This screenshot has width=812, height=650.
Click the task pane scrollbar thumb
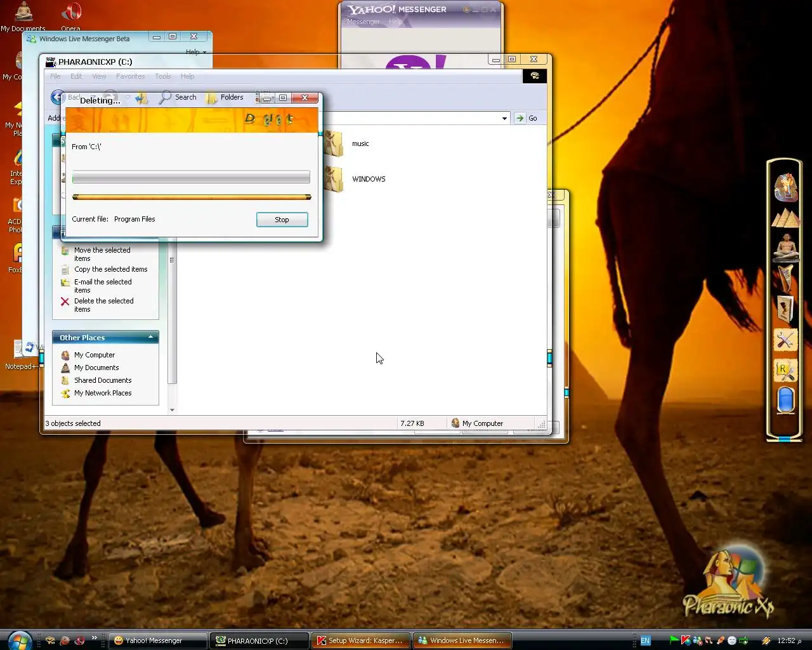(x=172, y=310)
